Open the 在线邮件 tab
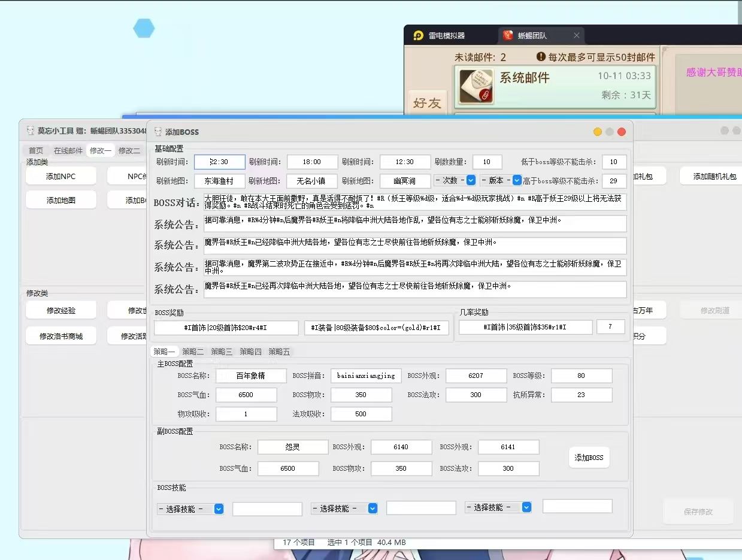The height and width of the screenshot is (560, 742). pos(68,151)
